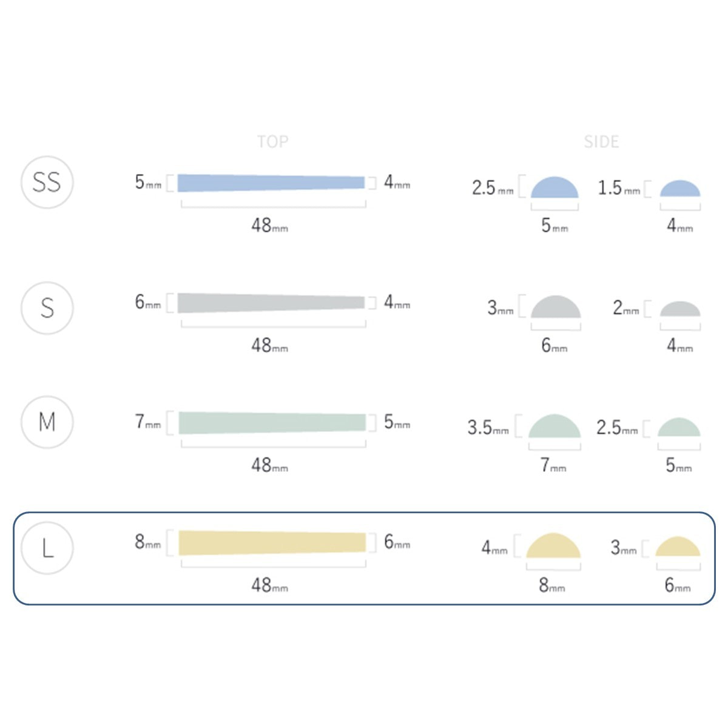728x728 pixels.
Task: Click the gray S top-view bar
Action: tap(271, 303)
